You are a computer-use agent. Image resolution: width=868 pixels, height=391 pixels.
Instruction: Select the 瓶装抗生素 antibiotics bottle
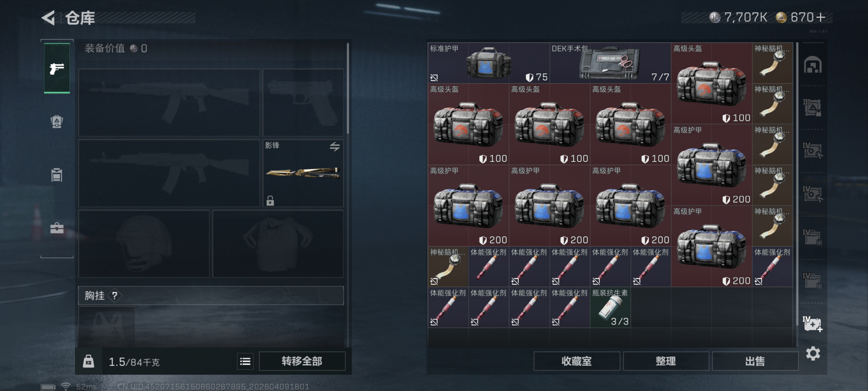(x=610, y=307)
